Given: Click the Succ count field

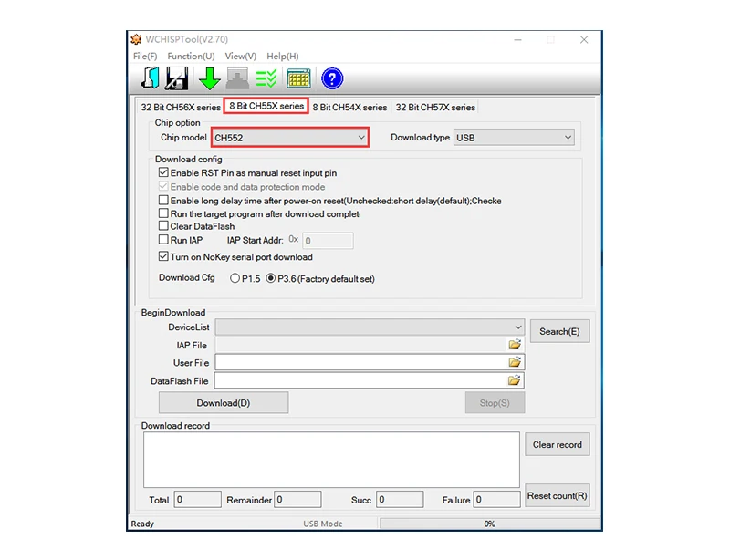Looking at the screenshot, I should pyautogui.click(x=400, y=499).
